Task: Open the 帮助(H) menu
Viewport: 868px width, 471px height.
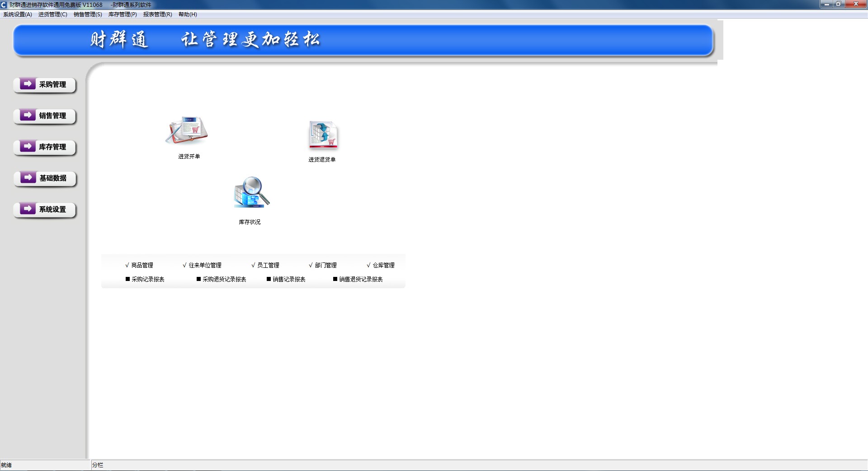Action: tap(188, 14)
